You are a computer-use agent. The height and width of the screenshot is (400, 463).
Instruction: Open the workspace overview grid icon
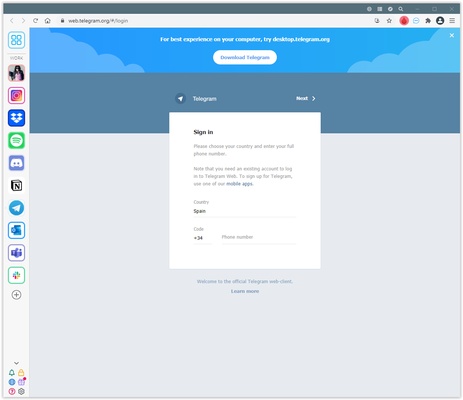point(16,40)
